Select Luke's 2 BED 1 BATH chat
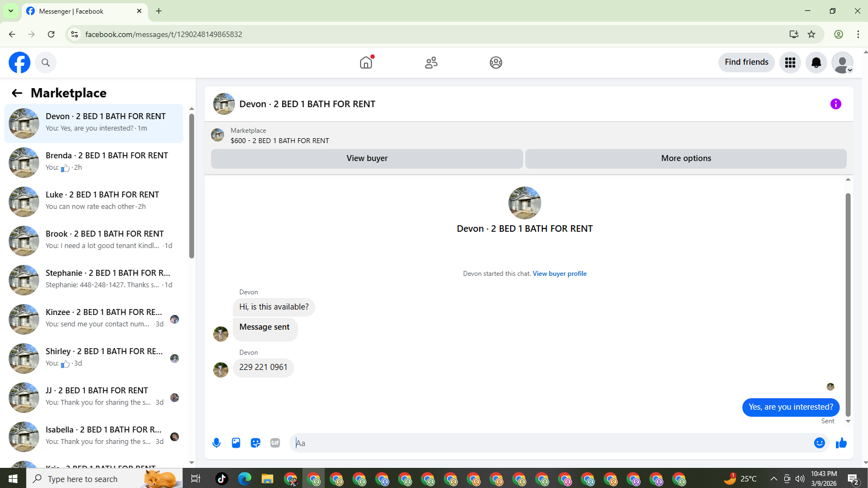The height and width of the screenshot is (488, 868). (x=94, y=202)
